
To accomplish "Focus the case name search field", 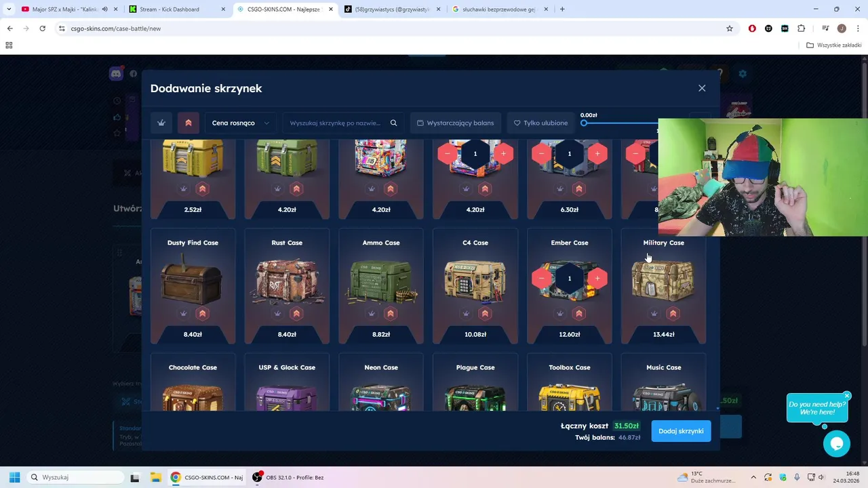I will [x=336, y=123].
